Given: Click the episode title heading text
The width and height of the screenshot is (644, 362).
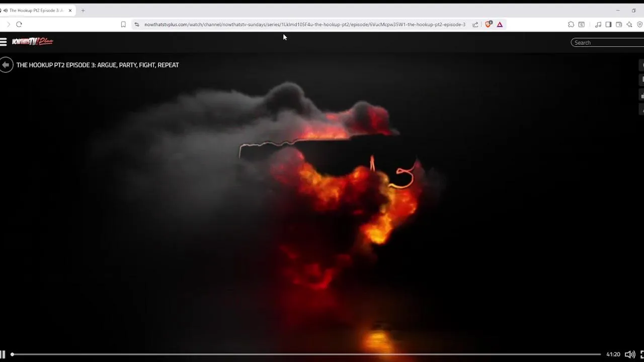Looking at the screenshot, I should click(98, 65).
